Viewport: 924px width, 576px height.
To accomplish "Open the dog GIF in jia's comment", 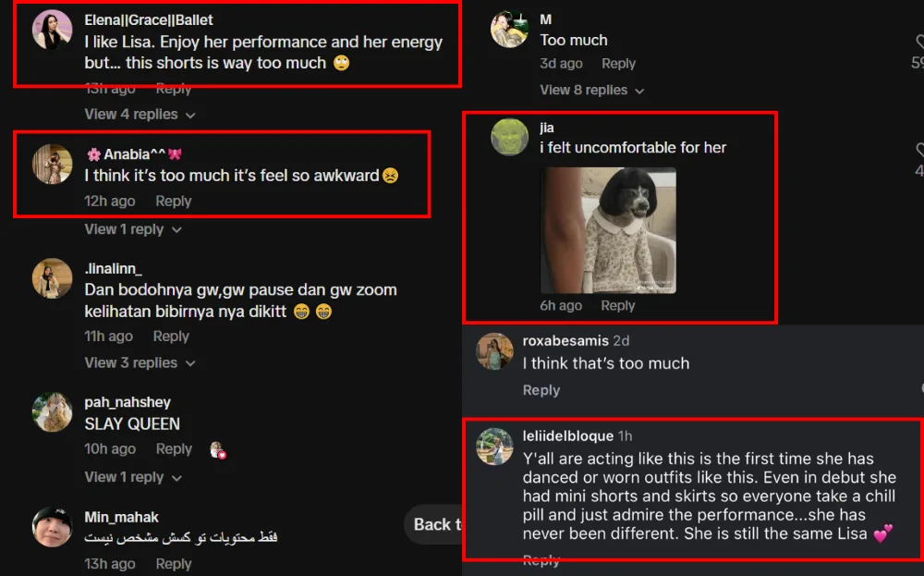I will (x=608, y=230).
